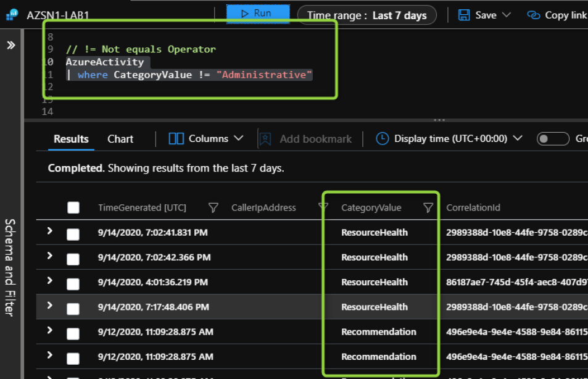Filter the CallerIpAddress column
The height and width of the screenshot is (379, 588).
pos(323,207)
